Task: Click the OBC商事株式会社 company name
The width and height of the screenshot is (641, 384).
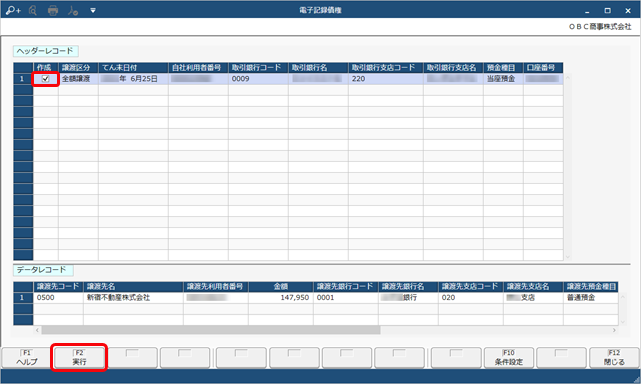Action: (600, 27)
